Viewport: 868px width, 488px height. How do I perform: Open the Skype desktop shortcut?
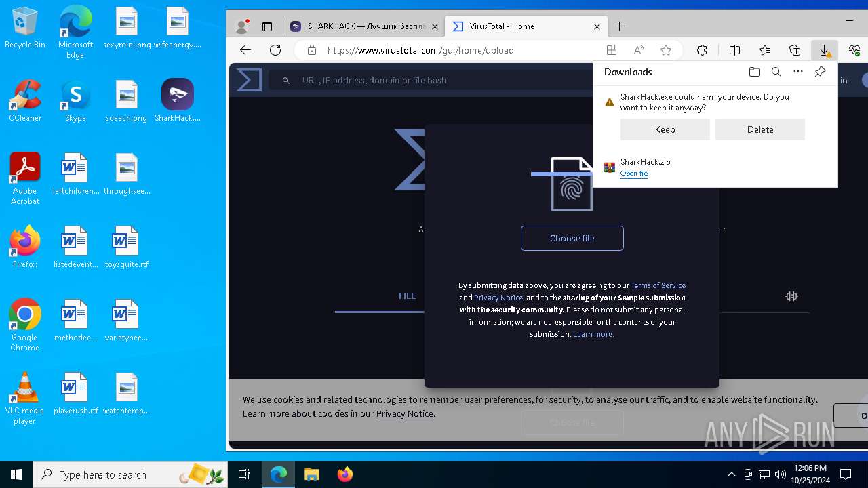pos(75,101)
